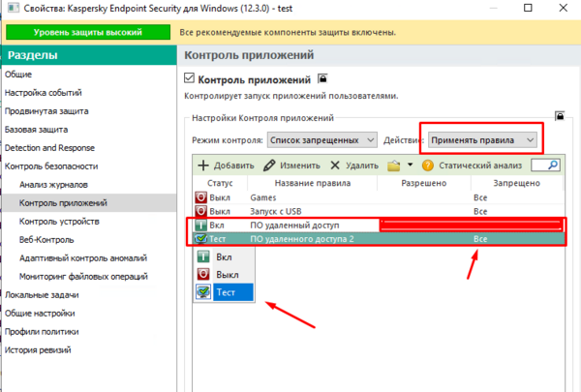581x392 pixels.
Task: Select Адаптивный контроль аномалий in sidebar
Action: click(x=83, y=258)
